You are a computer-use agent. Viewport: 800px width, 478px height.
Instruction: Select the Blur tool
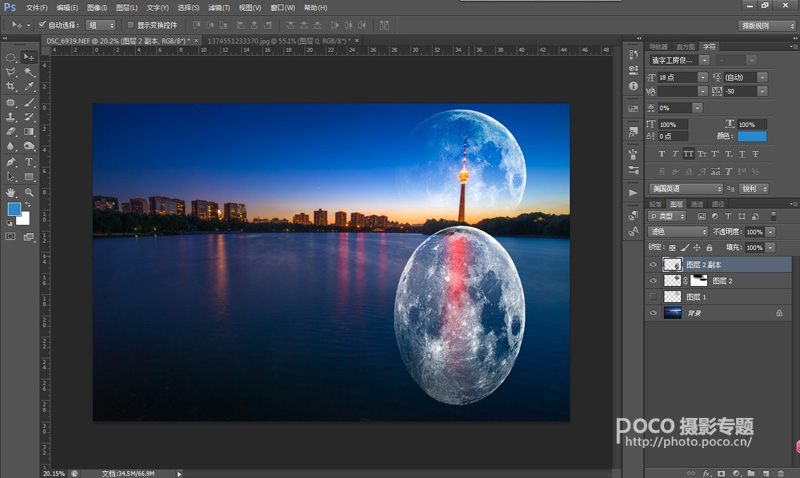11,146
